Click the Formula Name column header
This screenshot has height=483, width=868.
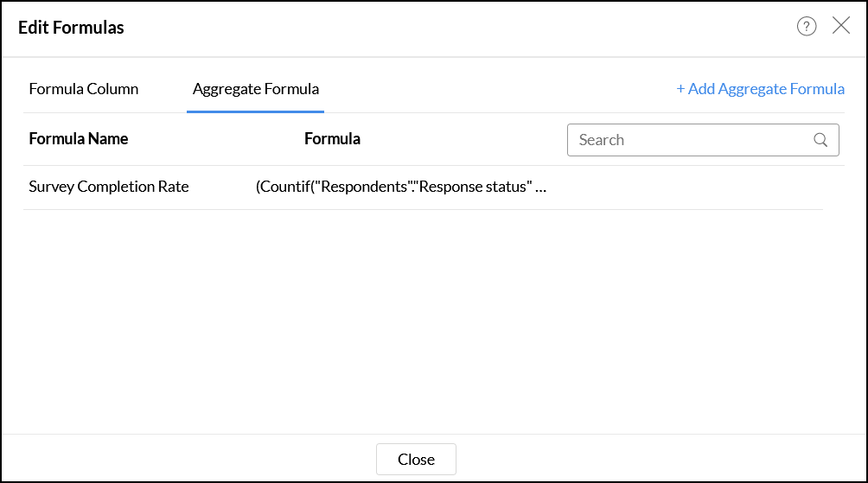[79, 139]
